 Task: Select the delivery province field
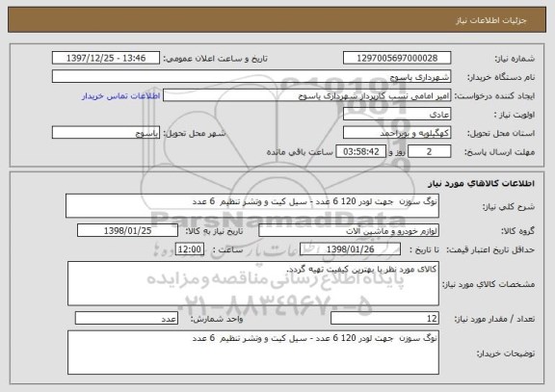click(397, 133)
